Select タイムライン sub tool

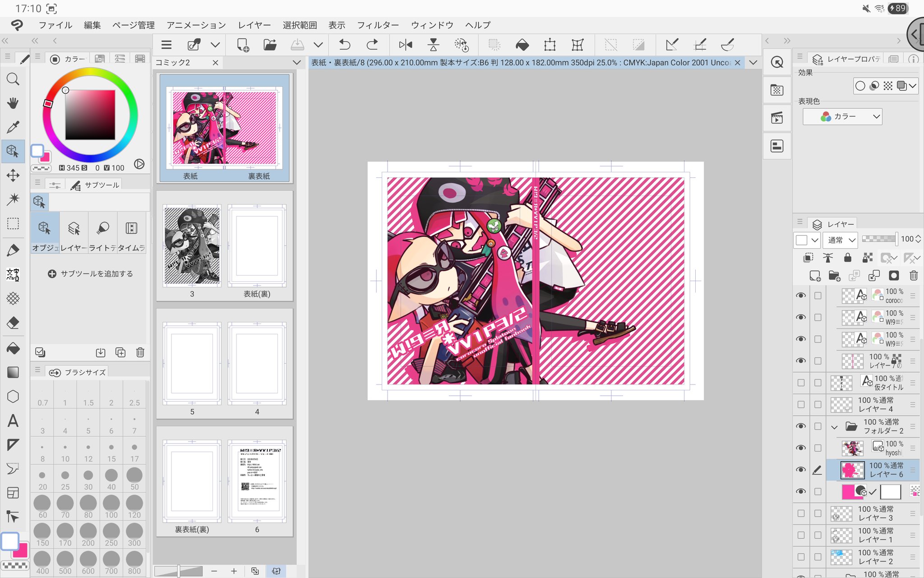click(x=131, y=233)
